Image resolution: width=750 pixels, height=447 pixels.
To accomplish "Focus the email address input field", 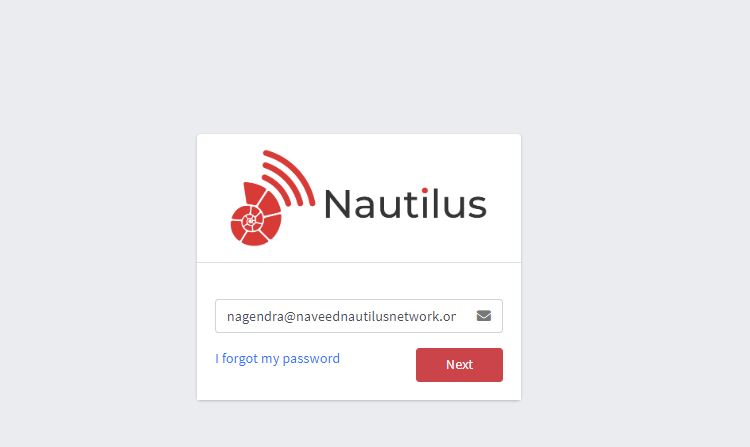I will click(359, 316).
